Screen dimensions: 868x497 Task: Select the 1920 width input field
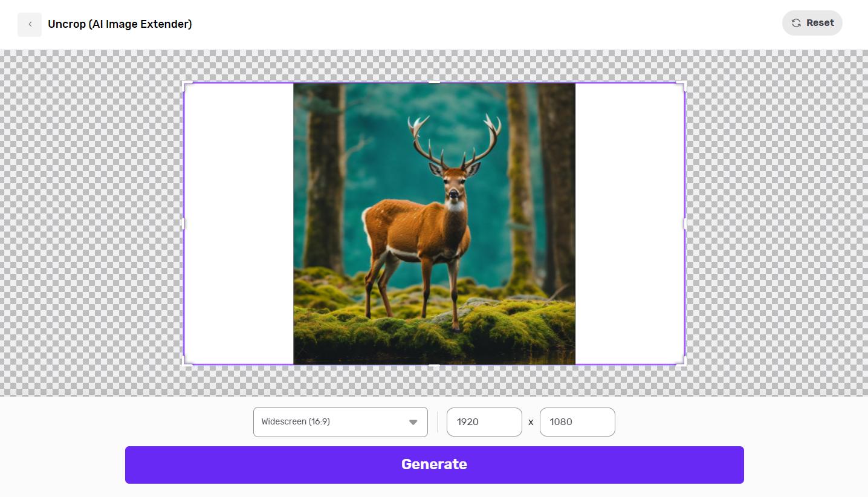tap(484, 421)
